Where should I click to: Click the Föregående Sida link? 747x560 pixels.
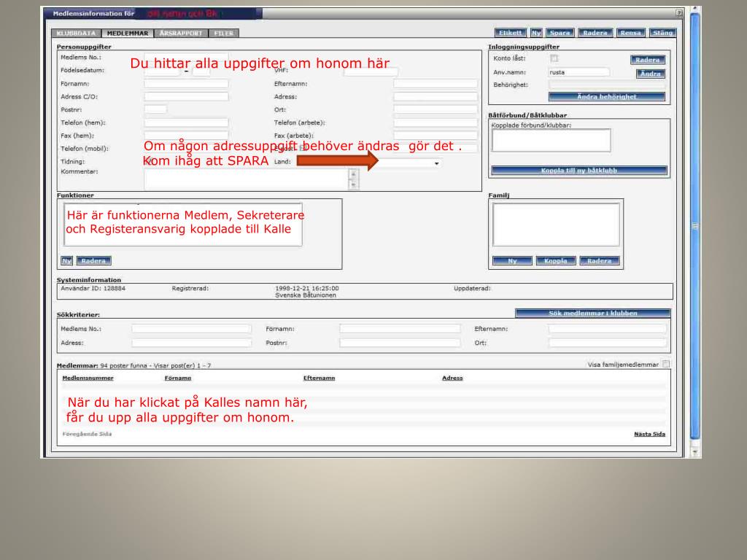[x=87, y=435]
